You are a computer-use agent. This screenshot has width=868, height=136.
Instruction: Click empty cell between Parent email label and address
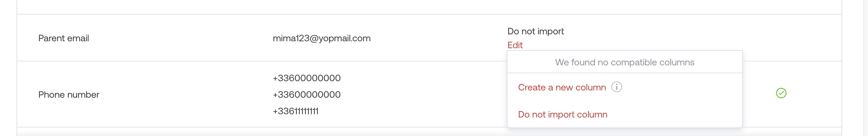click(x=180, y=38)
